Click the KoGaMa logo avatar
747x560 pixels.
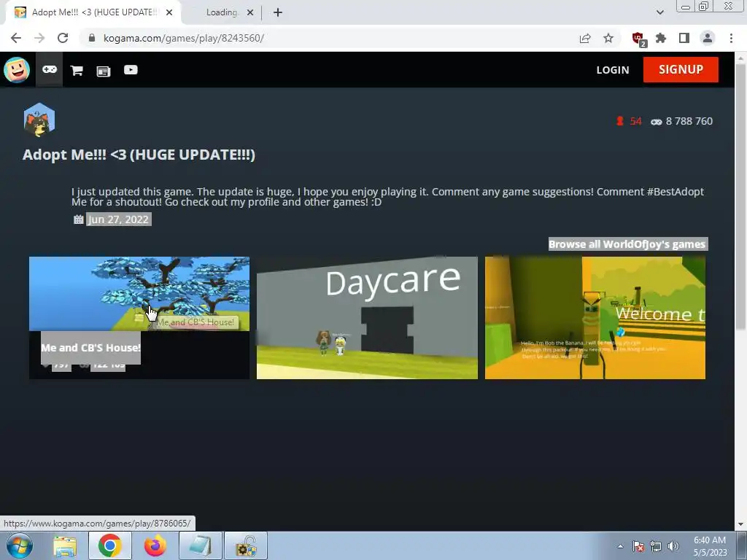coord(17,69)
